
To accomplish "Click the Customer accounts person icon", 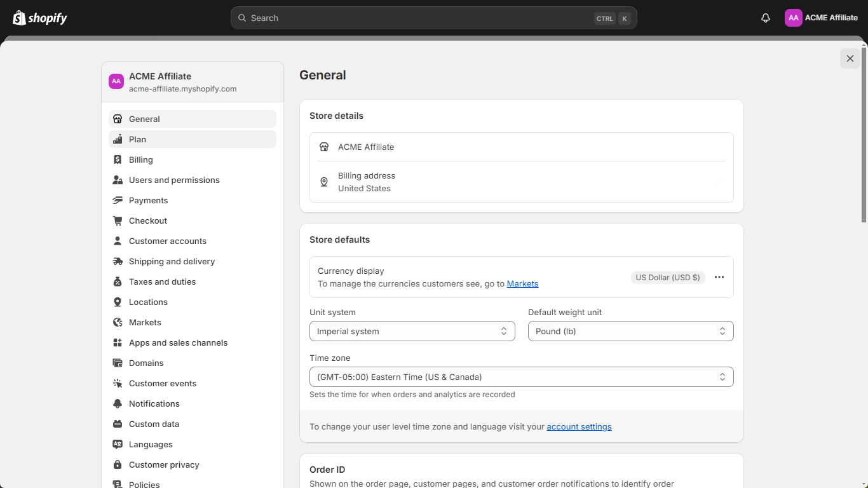I will pyautogui.click(x=118, y=241).
